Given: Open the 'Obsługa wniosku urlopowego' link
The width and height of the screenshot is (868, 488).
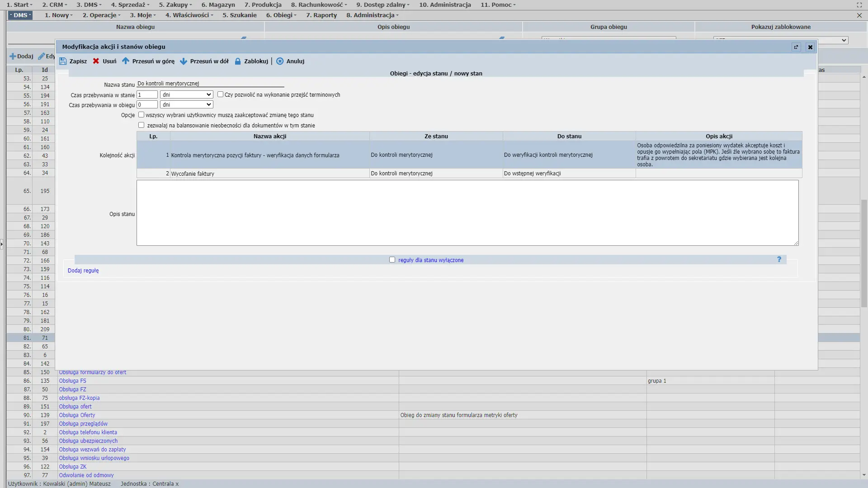Looking at the screenshot, I should click(94, 458).
